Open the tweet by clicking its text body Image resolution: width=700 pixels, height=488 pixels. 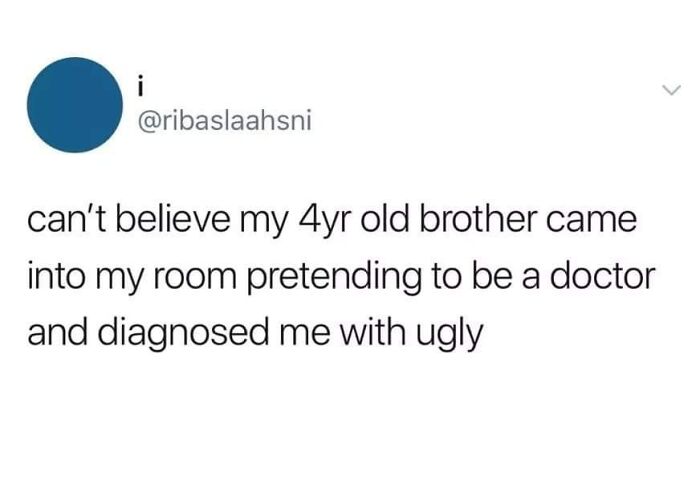(x=341, y=276)
